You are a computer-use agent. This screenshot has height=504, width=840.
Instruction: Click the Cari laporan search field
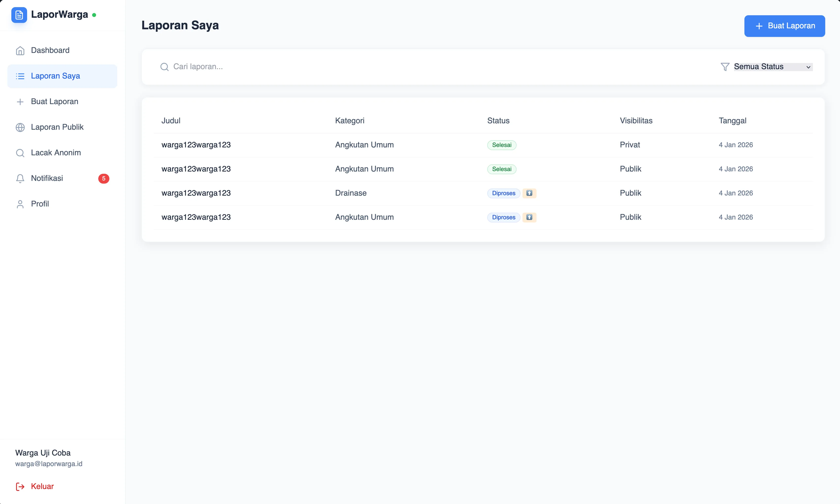click(x=238, y=66)
